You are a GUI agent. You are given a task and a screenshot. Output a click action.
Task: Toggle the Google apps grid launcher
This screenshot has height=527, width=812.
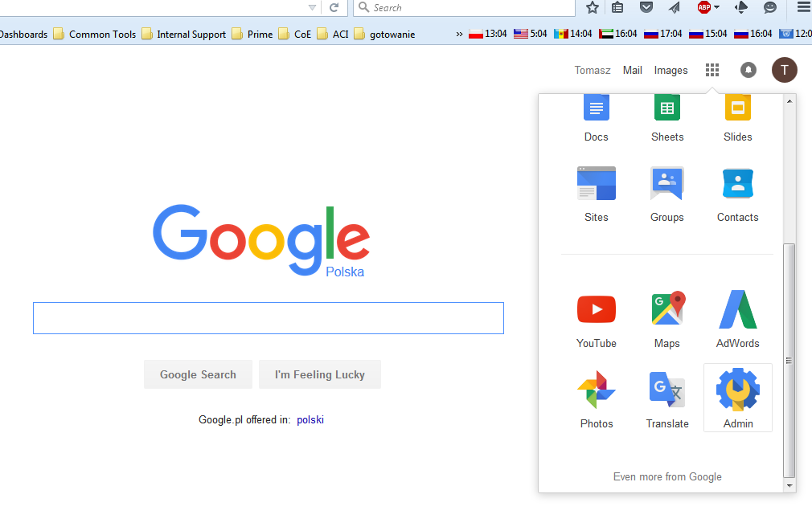click(712, 70)
